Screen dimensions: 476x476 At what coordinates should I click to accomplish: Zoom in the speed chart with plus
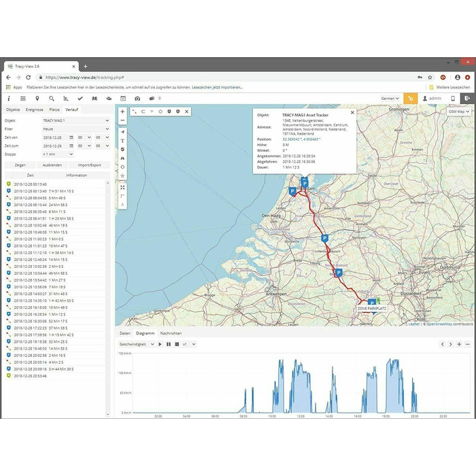click(x=459, y=344)
